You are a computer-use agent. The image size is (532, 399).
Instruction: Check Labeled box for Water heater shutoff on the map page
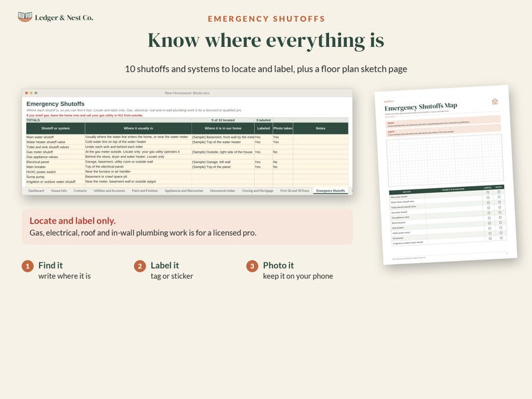488,197
